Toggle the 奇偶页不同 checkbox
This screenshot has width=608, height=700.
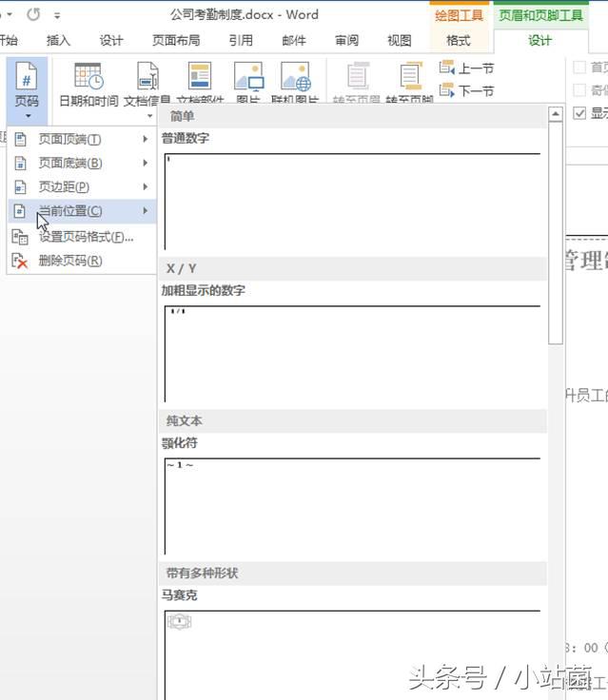(579, 90)
